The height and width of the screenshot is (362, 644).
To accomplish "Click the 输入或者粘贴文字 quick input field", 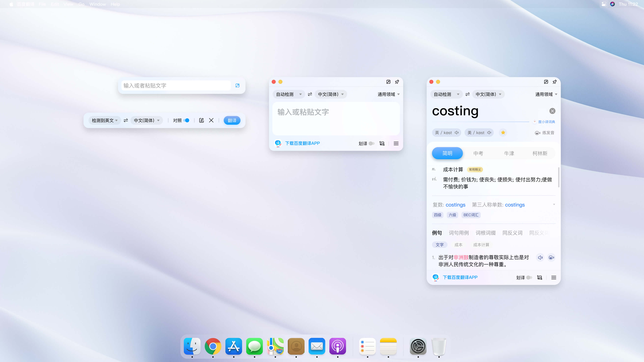I will [176, 85].
